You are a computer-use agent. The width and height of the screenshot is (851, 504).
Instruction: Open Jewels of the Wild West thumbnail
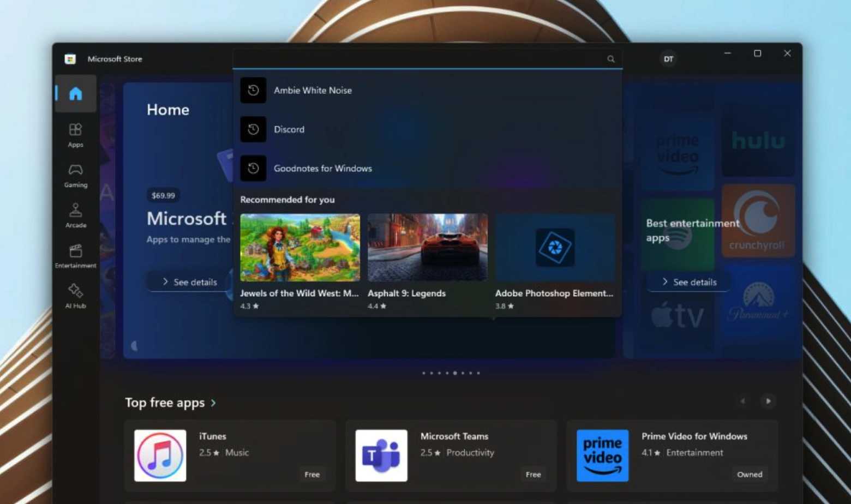coord(300,248)
